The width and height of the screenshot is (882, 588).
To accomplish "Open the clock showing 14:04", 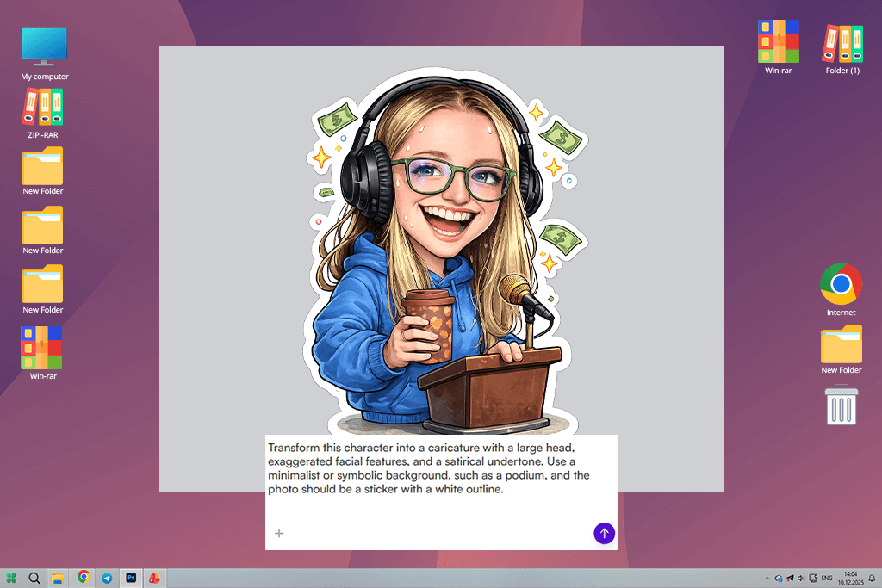I will (850, 578).
